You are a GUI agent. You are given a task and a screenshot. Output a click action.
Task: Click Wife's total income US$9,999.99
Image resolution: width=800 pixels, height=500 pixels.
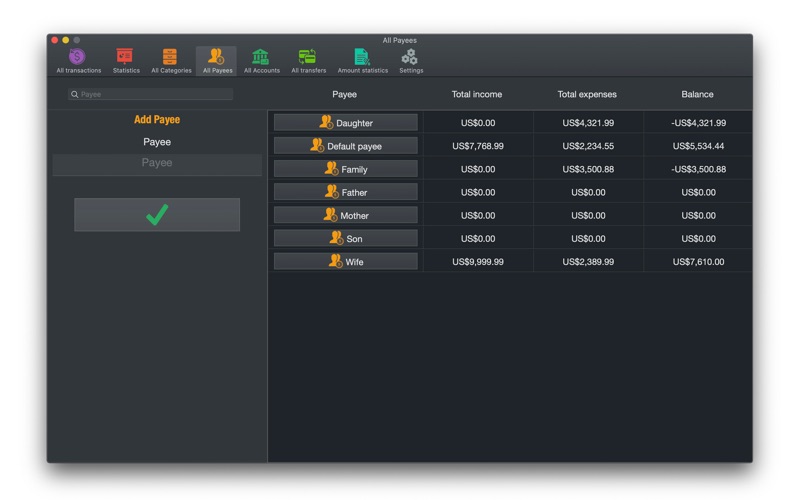[478, 262]
